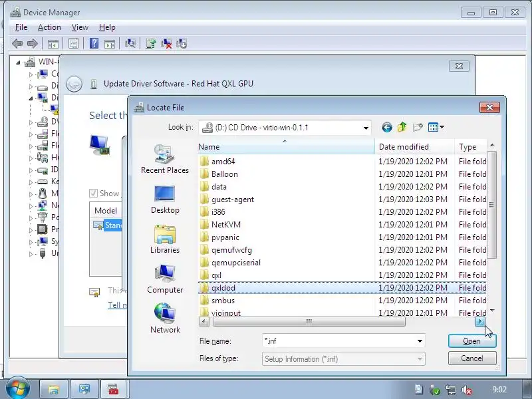This screenshot has width=532, height=399.
Task: Collapse the WIN- computer root node
Action: pos(19,63)
